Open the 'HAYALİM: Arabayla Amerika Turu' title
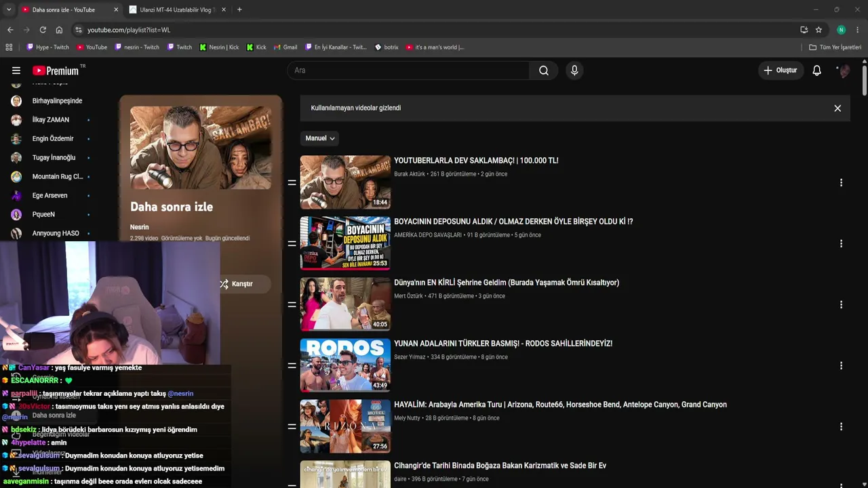 pos(560,405)
